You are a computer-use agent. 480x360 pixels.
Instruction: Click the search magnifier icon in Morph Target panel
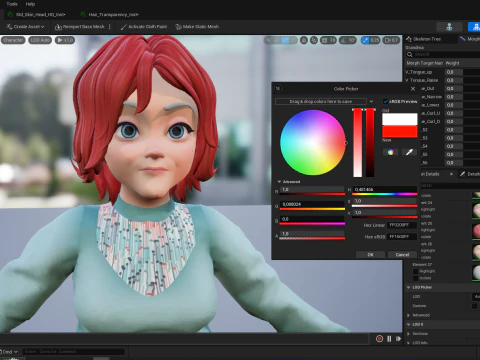click(410, 54)
